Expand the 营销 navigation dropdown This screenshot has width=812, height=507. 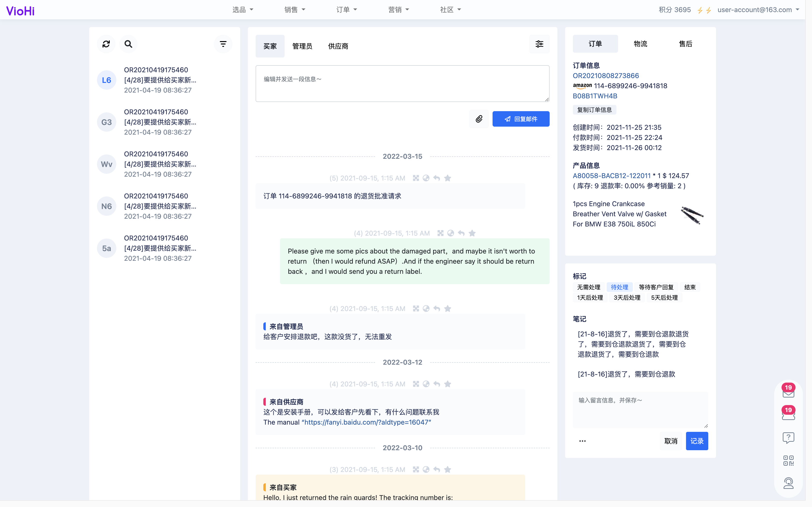point(399,10)
